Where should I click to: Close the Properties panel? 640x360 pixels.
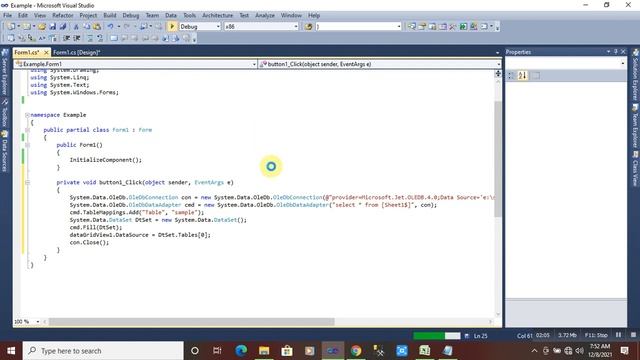pos(623,52)
